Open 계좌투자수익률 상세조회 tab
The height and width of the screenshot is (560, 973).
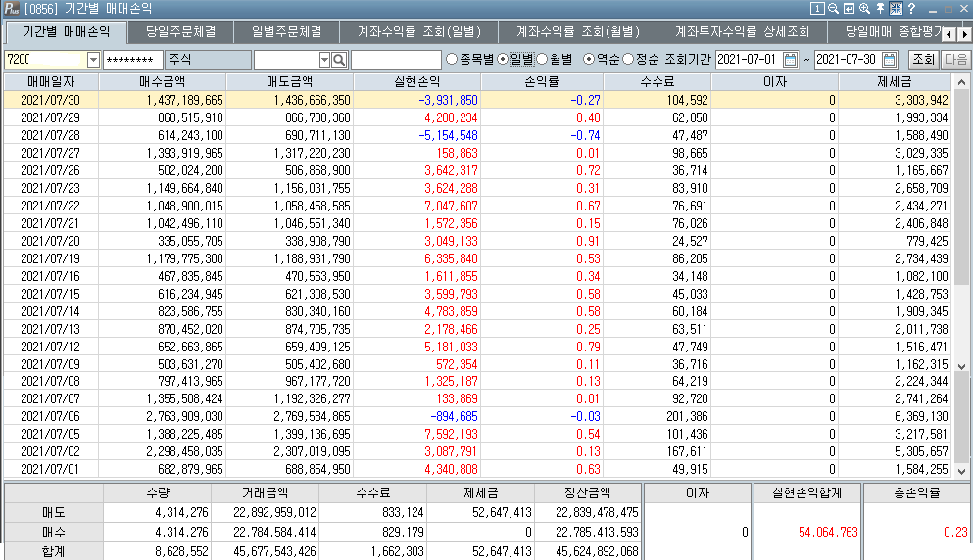(742, 31)
